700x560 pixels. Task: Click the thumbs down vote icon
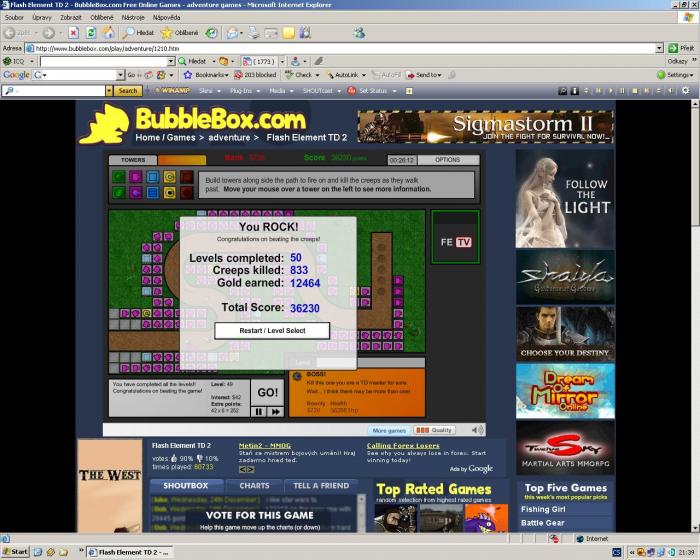(x=200, y=458)
